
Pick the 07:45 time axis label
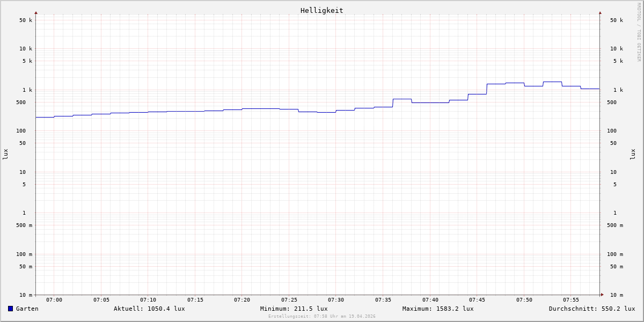pos(477,300)
